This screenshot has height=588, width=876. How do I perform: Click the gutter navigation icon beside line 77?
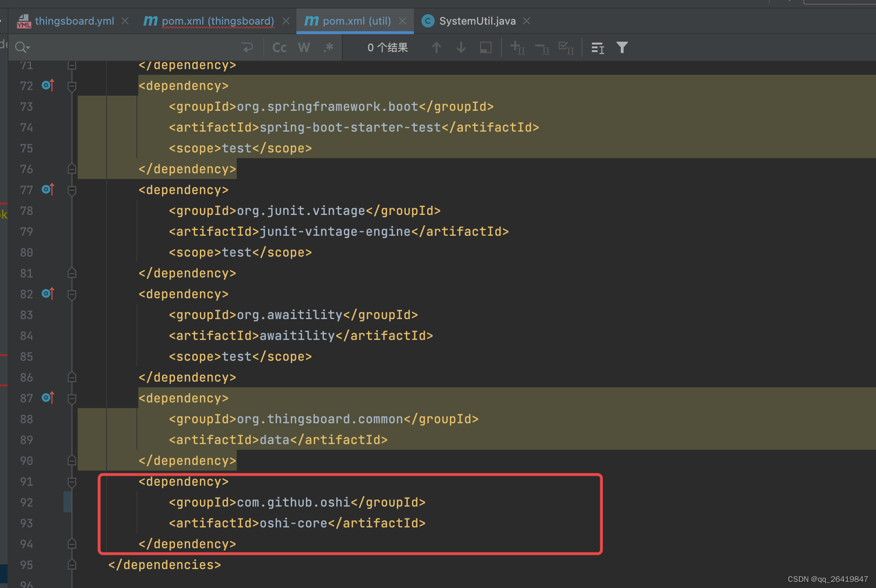(47, 189)
